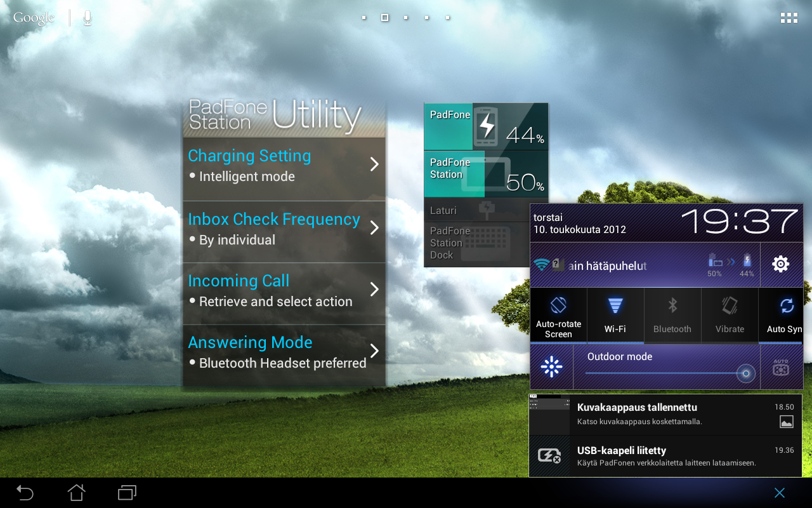Tap the Outdoor mode label

(x=620, y=357)
